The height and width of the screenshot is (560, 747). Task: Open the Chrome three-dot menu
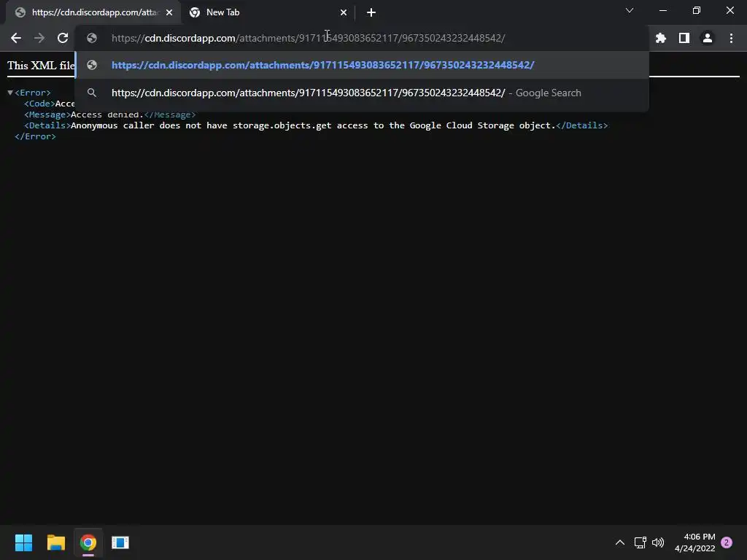[x=731, y=38]
